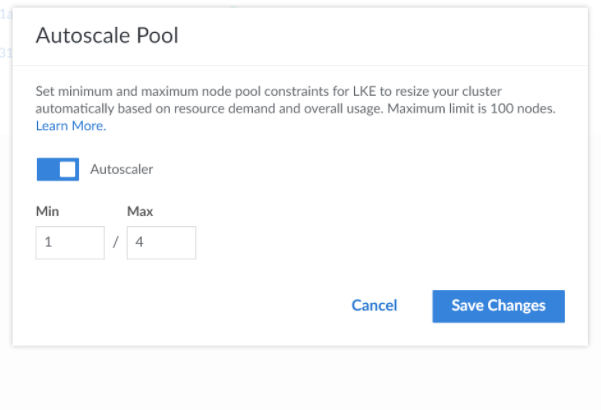Click the white knob of the Autoscaler switch

(x=68, y=169)
